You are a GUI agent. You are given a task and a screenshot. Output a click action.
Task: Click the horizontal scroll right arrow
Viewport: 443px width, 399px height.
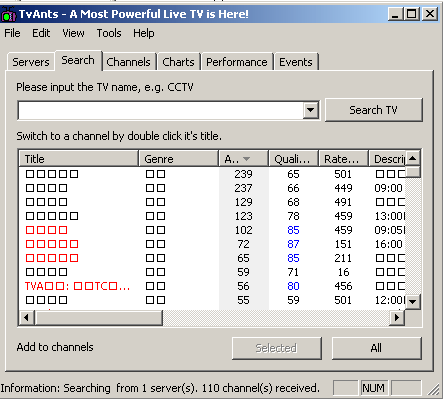coord(397,318)
